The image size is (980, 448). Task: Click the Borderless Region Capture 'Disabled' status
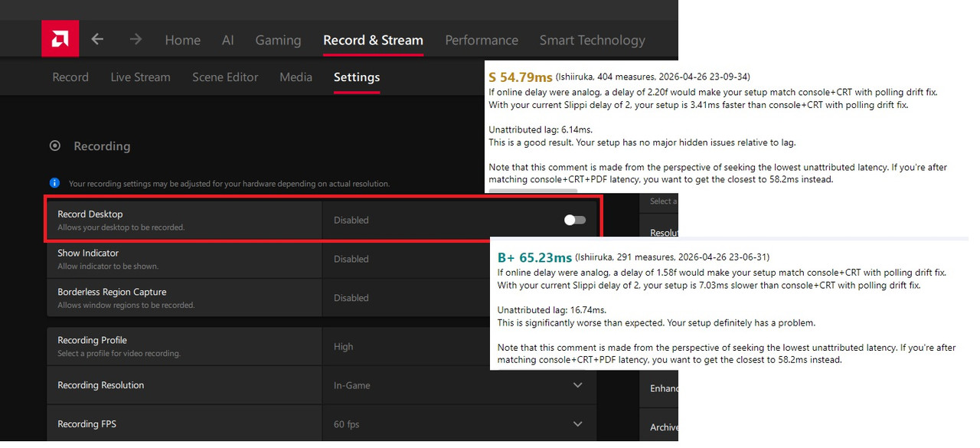[x=351, y=298]
